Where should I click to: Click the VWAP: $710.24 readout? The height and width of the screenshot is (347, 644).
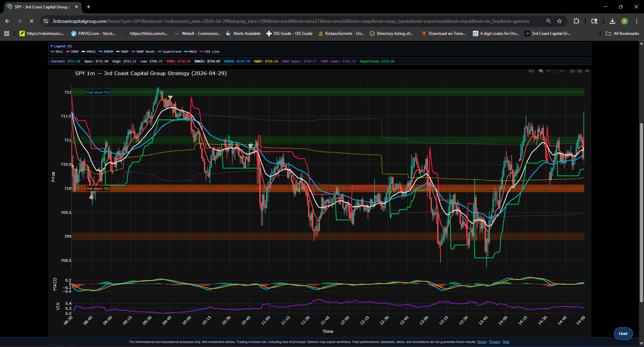click(266, 61)
